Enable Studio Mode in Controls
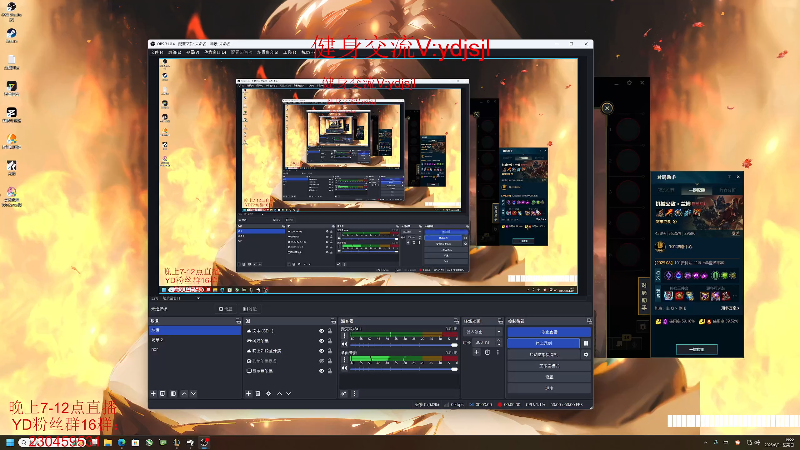 click(549, 366)
